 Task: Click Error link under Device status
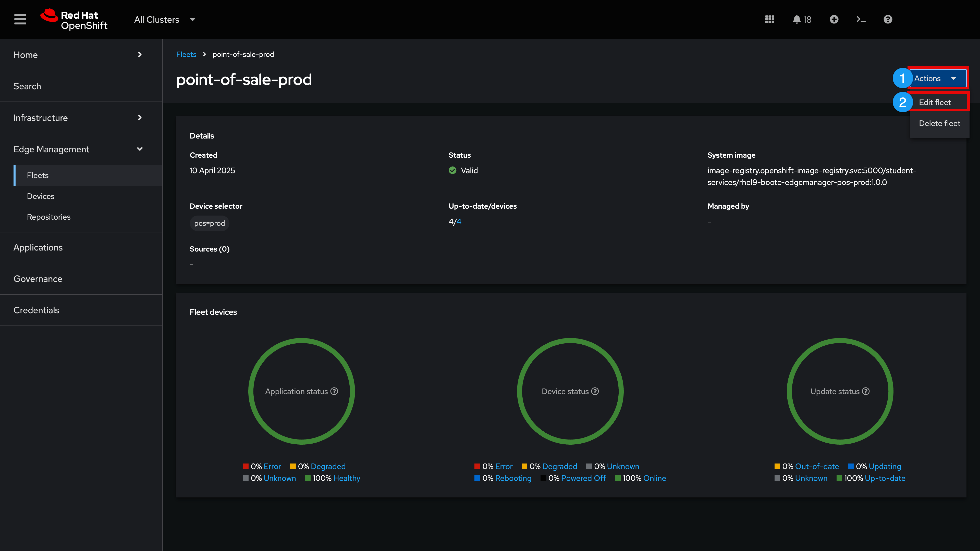click(504, 466)
